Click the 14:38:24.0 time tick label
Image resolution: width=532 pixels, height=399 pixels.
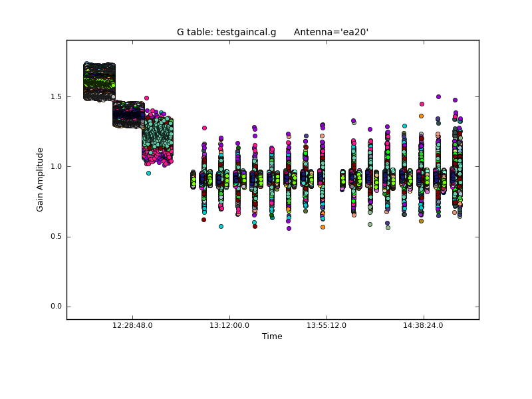(x=424, y=326)
